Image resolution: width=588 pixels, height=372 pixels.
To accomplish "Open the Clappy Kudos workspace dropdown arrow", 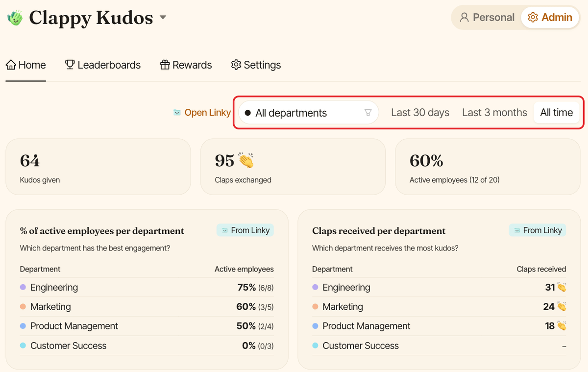I will [x=163, y=18].
